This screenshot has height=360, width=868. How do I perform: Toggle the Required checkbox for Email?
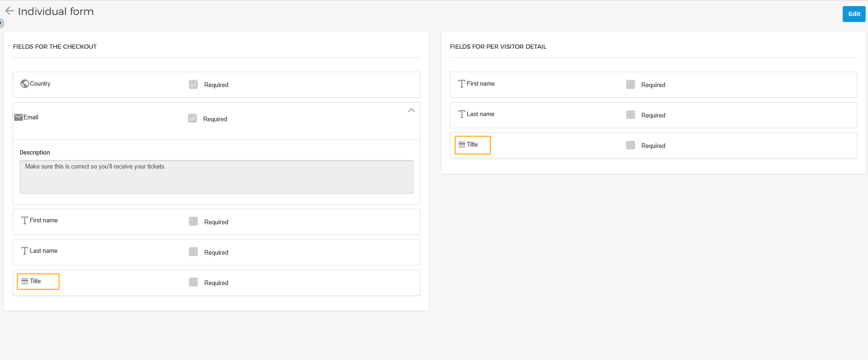[x=192, y=118]
